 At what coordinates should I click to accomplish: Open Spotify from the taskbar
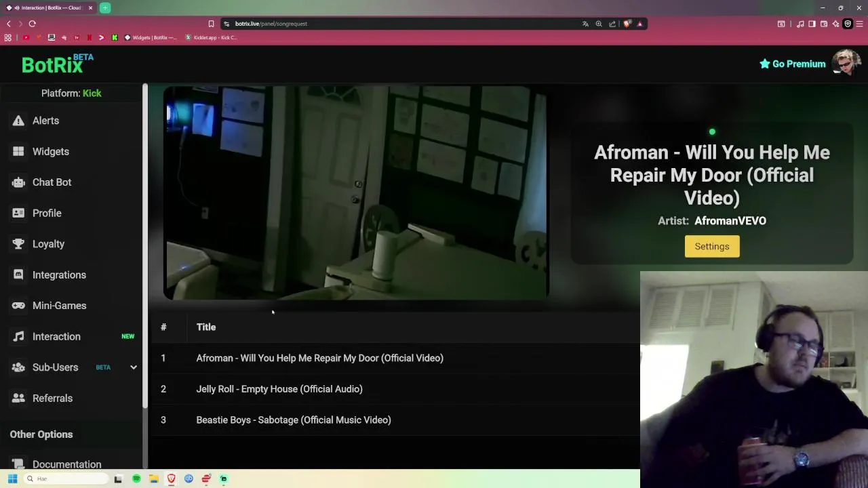pyautogui.click(x=136, y=479)
